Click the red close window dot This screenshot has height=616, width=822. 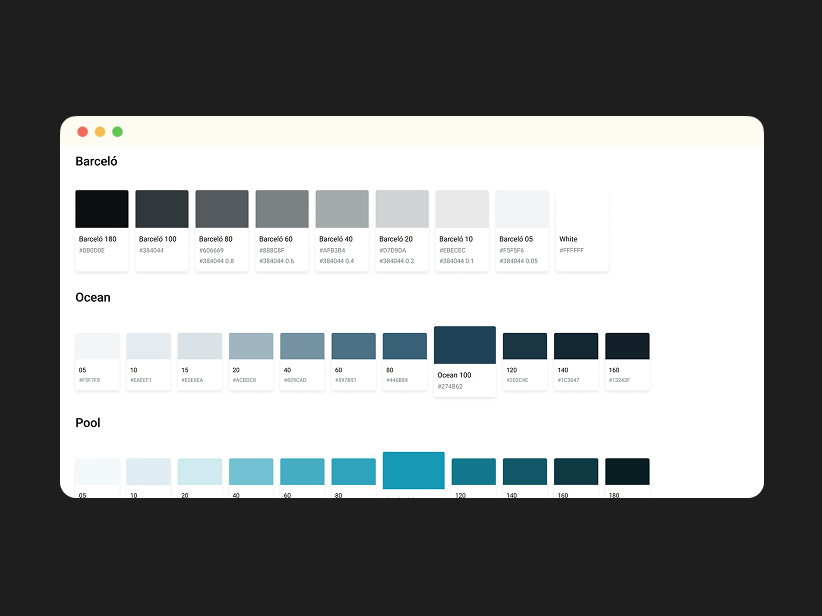click(x=82, y=132)
